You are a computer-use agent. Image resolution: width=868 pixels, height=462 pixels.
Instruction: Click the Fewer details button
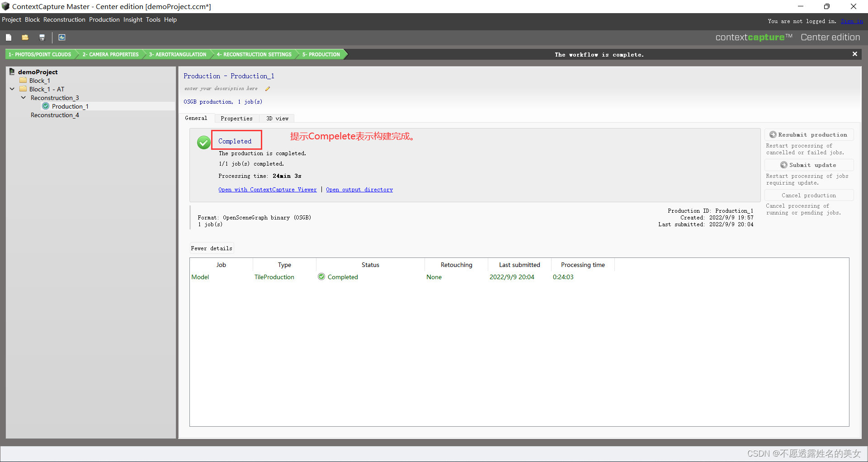pyautogui.click(x=212, y=248)
